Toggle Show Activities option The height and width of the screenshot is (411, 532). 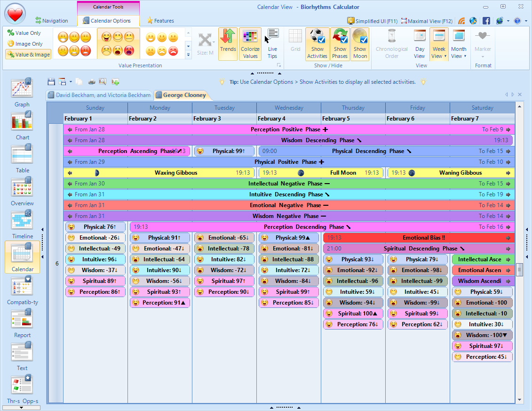click(x=317, y=44)
